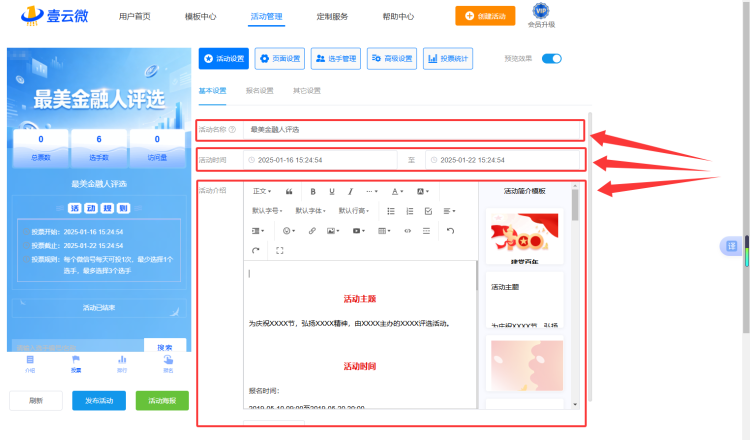Image resolution: width=750 pixels, height=440 pixels.
Task: Open the font color picker dropdown
Action: (397, 191)
